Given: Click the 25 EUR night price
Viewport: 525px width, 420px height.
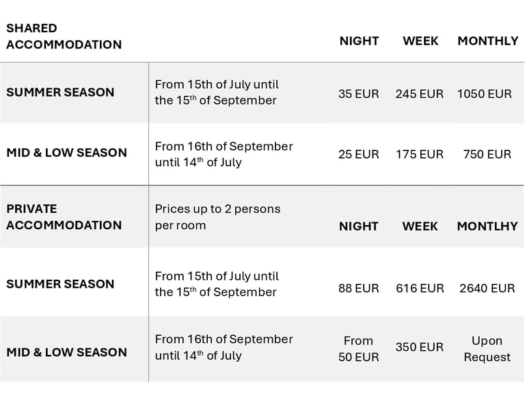Looking at the screenshot, I should point(358,154).
